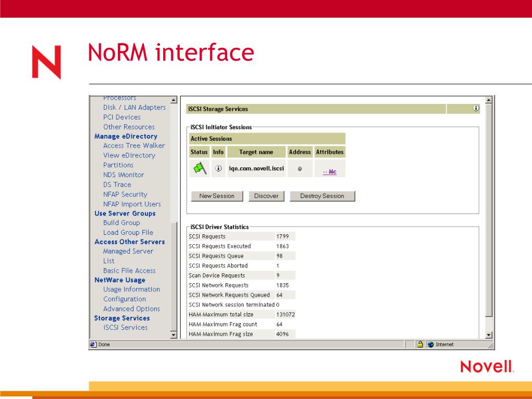Click the help info icon in iSCSI Storage Services header

476,108
